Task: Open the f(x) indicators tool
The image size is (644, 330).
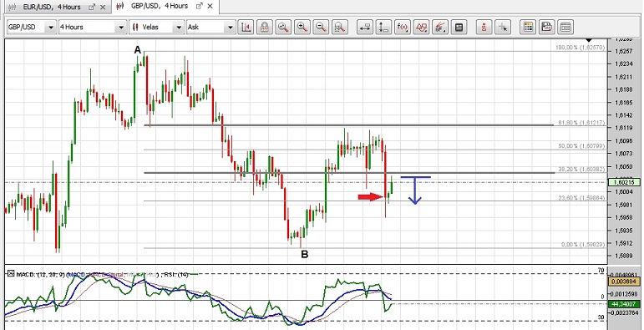Action: 403,28
